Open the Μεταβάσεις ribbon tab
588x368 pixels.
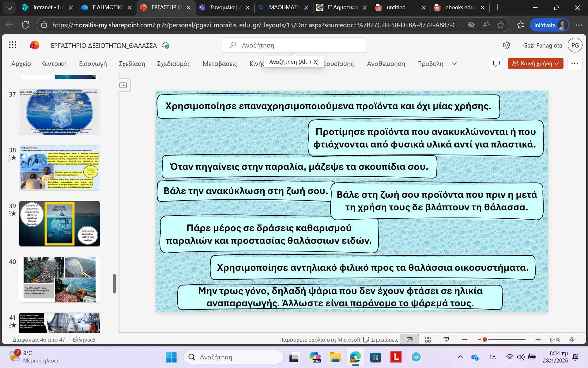pos(220,64)
